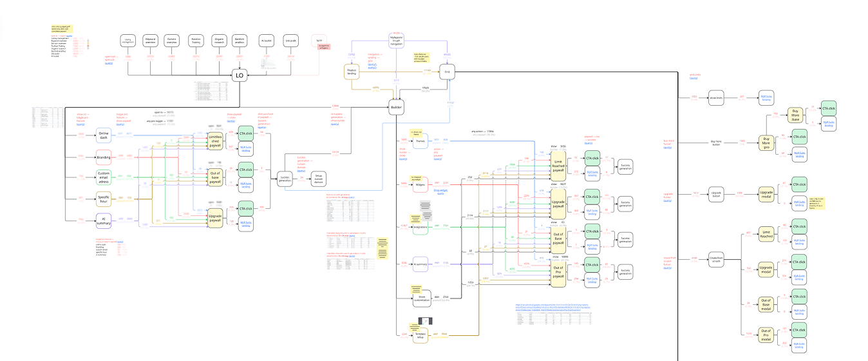Select the Buy More :pro node
The height and width of the screenshot is (361, 868).
click(x=767, y=142)
